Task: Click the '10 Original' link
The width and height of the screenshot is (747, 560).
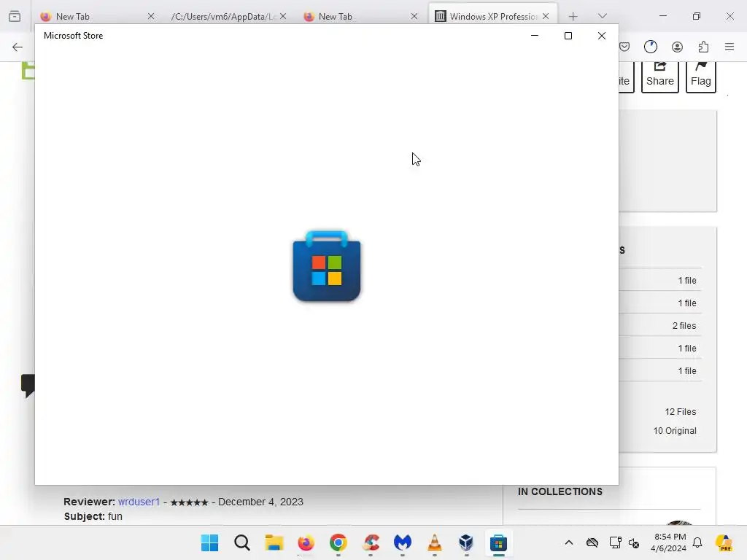Action: [x=675, y=430]
